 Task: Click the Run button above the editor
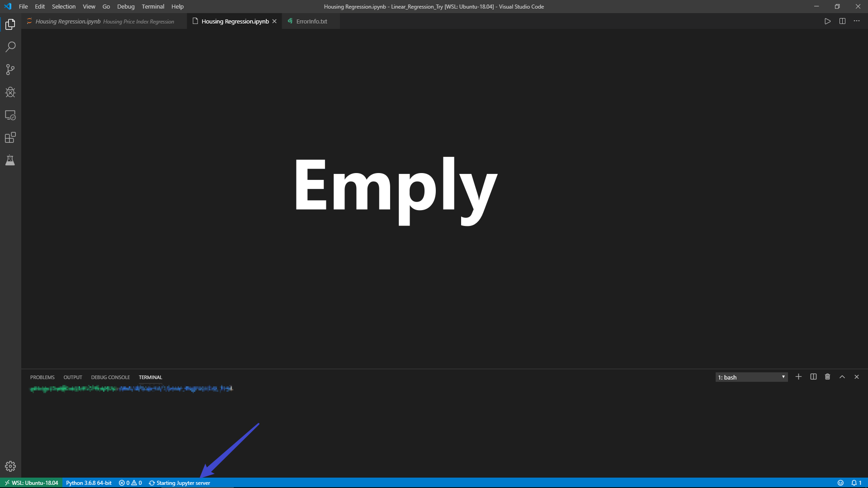(827, 21)
